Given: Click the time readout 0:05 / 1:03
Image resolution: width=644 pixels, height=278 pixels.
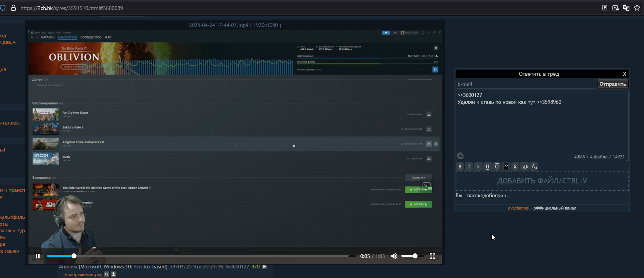Looking at the screenshot, I should click(373, 256).
